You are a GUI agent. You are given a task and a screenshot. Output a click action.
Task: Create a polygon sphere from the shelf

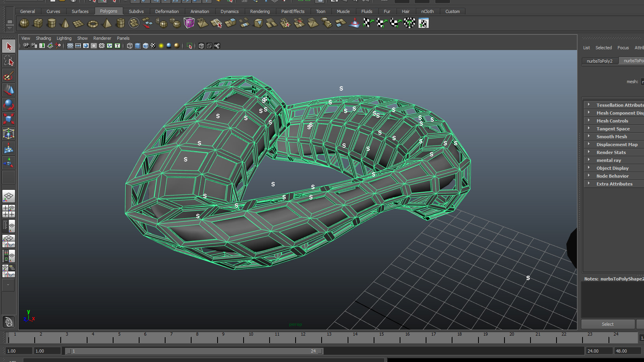(x=24, y=23)
